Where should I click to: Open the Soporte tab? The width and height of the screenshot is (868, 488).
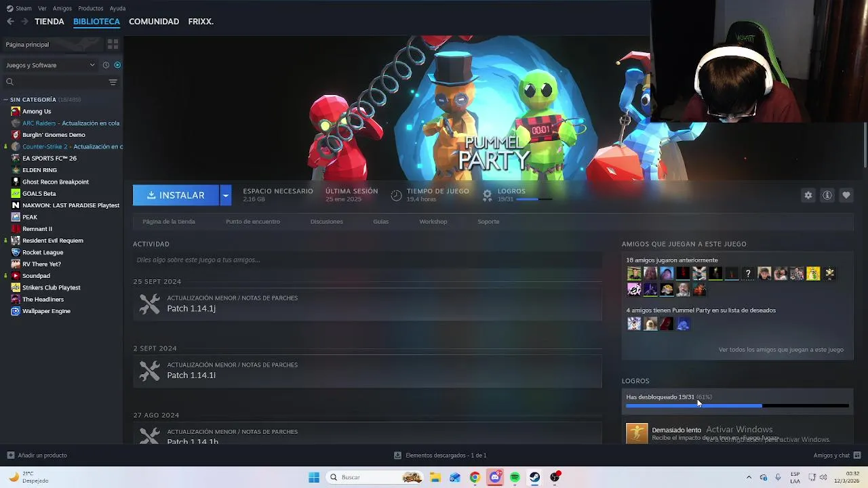coord(488,222)
